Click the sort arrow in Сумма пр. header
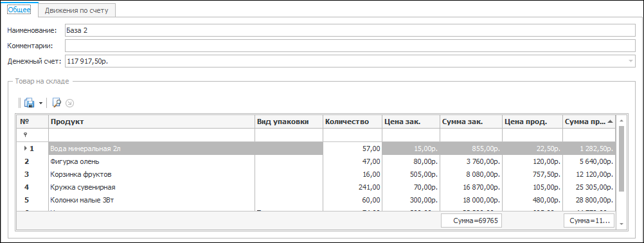This screenshot has height=243, width=644. click(610, 122)
